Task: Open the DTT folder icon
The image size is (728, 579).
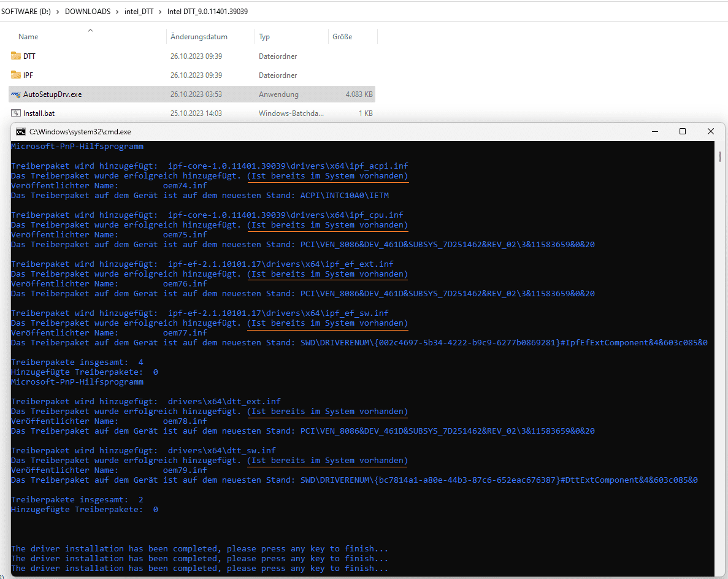Action: click(16, 56)
